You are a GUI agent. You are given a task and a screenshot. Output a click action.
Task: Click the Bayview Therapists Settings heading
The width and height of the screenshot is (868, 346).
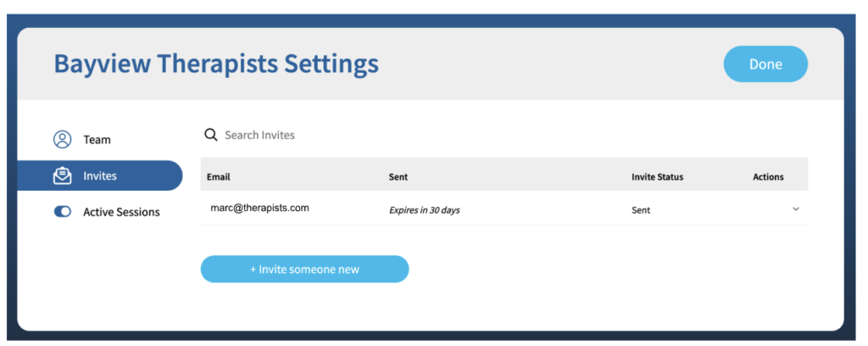click(216, 64)
